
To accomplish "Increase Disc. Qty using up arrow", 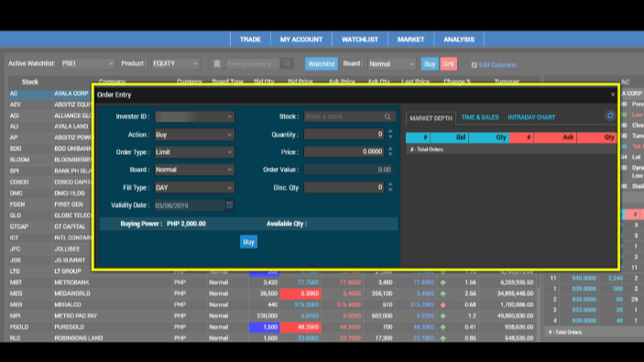I will pyautogui.click(x=390, y=185).
